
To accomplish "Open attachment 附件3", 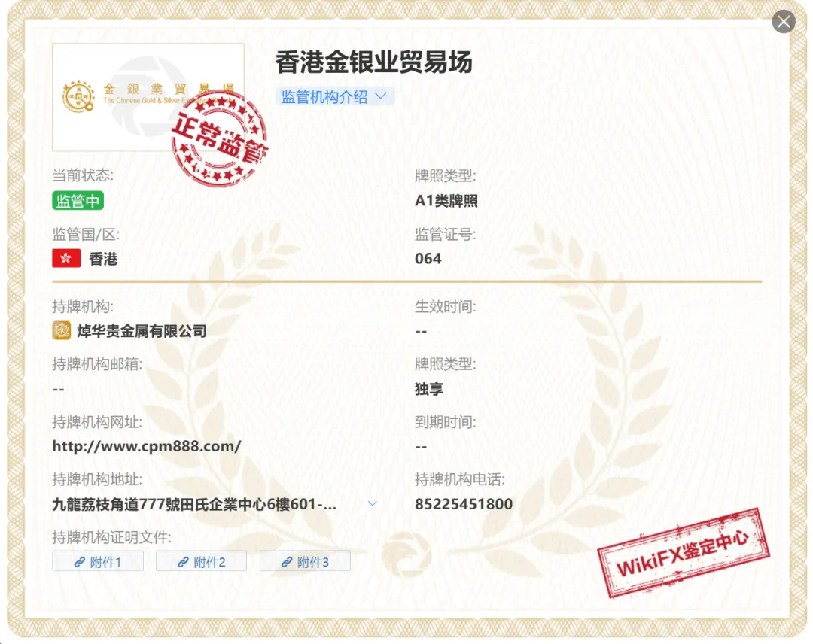I will (x=305, y=562).
